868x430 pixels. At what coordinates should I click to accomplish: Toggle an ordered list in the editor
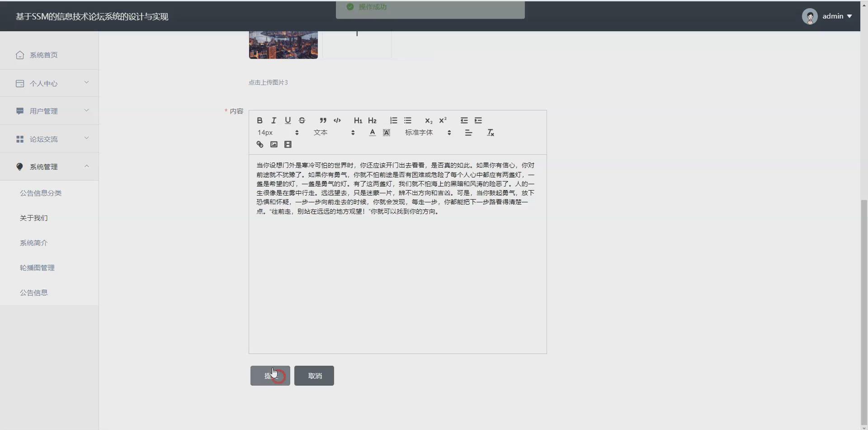tap(393, 120)
